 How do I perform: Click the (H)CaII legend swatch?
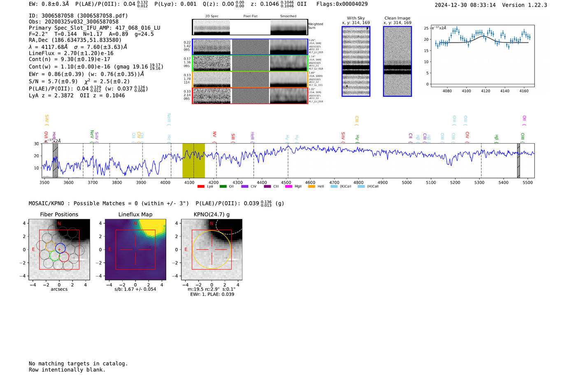click(x=361, y=186)
